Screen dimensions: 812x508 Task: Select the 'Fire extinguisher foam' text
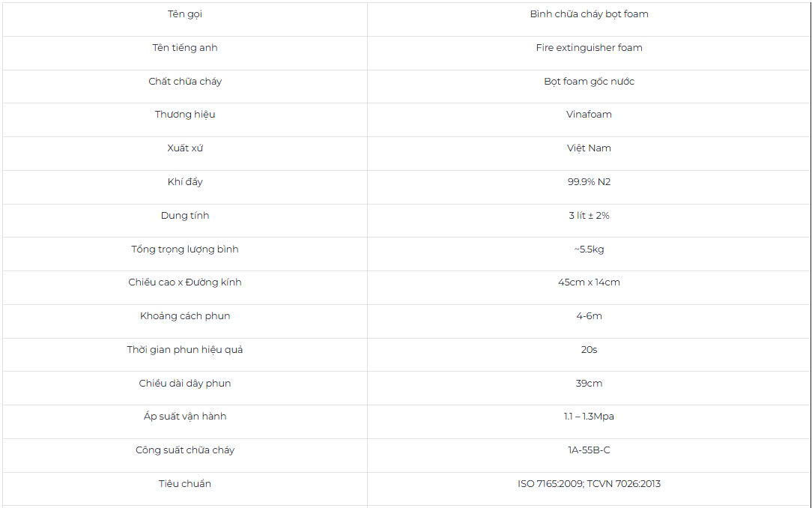tap(589, 48)
